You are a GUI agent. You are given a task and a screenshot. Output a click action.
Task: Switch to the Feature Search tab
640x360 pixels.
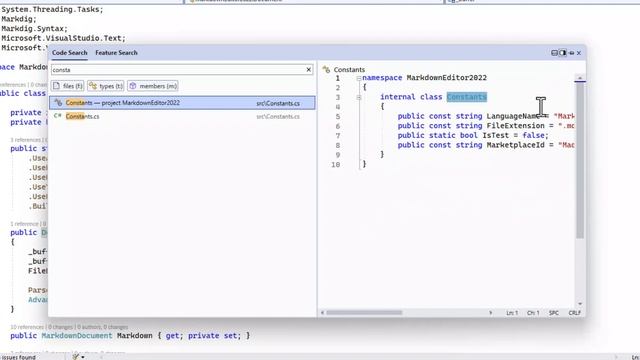coord(116,53)
